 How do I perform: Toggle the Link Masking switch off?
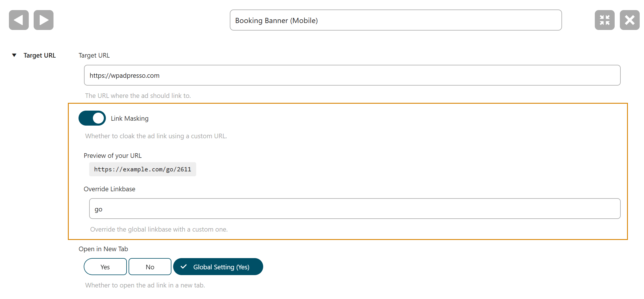[92, 118]
